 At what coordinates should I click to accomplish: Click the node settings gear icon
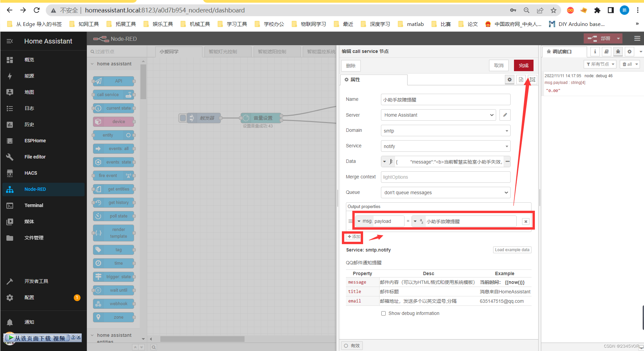click(510, 80)
